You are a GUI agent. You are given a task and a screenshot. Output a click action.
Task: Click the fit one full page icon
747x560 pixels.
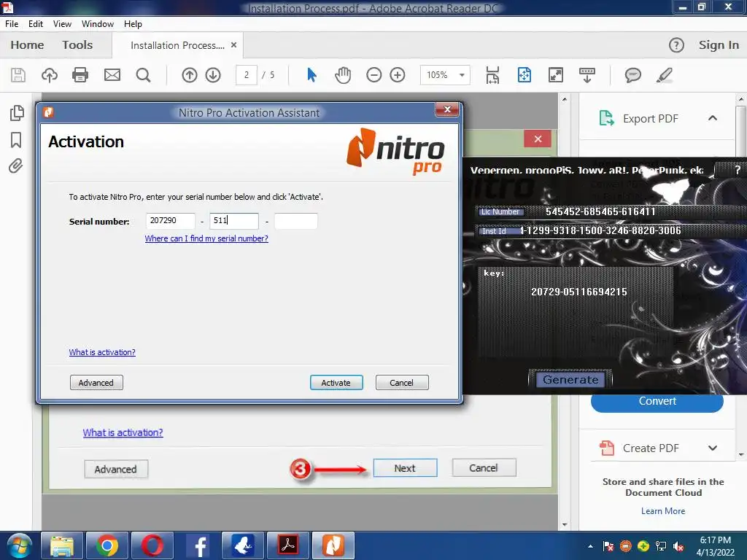pyautogui.click(x=525, y=75)
